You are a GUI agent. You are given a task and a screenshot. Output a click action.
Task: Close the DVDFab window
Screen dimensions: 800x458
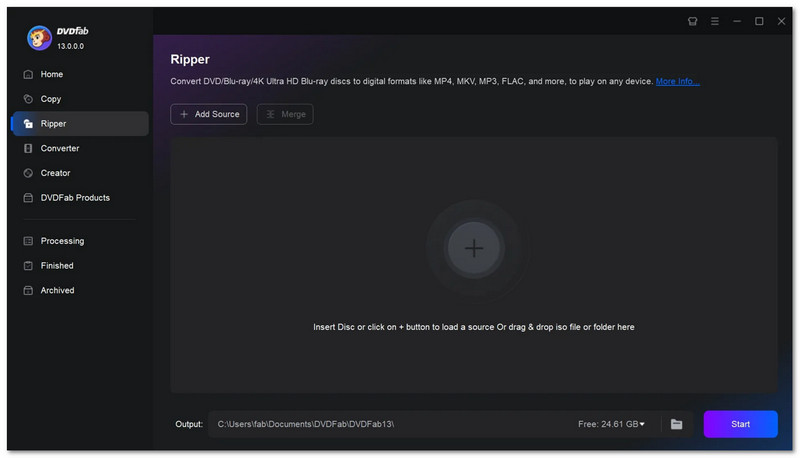(781, 21)
